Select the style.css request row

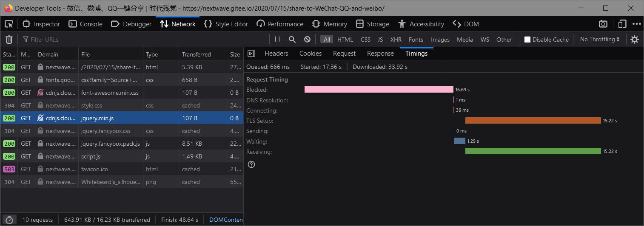[x=122, y=105]
